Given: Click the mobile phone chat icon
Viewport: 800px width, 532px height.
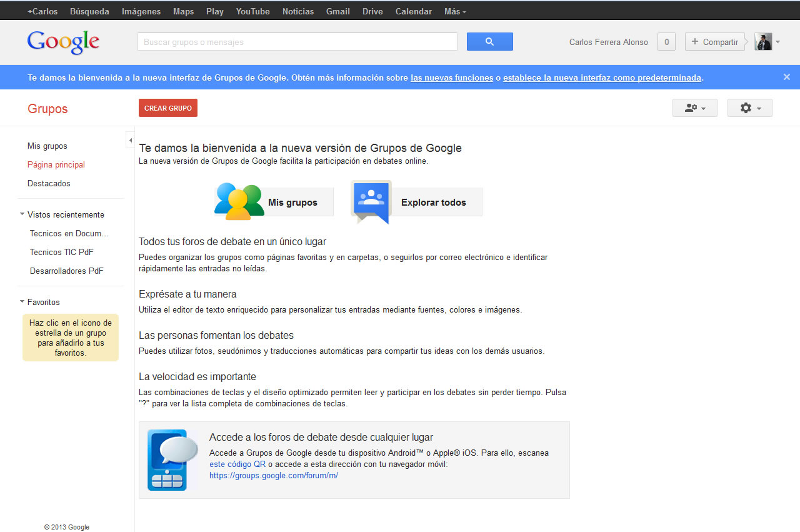Looking at the screenshot, I should 172,459.
